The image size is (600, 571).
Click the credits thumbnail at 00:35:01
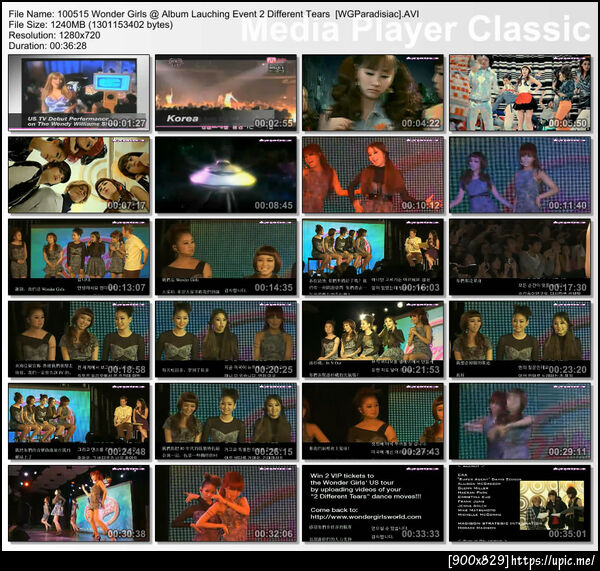point(520,504)
